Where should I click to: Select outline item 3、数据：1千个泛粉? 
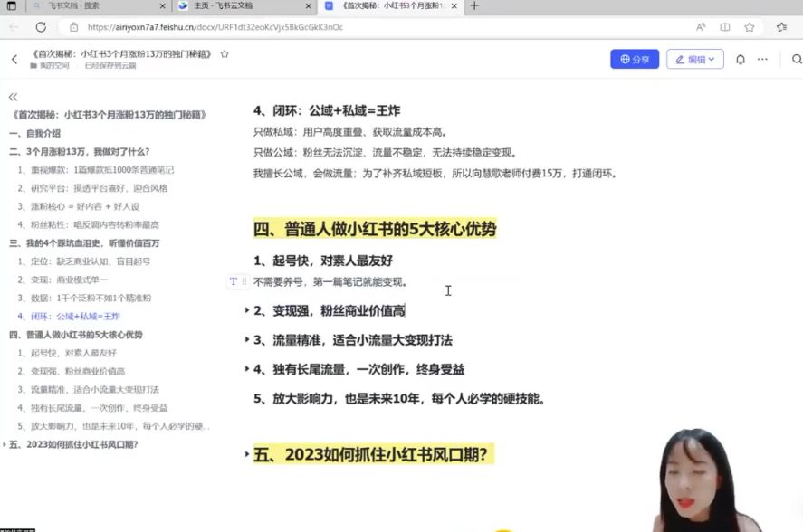84,298
